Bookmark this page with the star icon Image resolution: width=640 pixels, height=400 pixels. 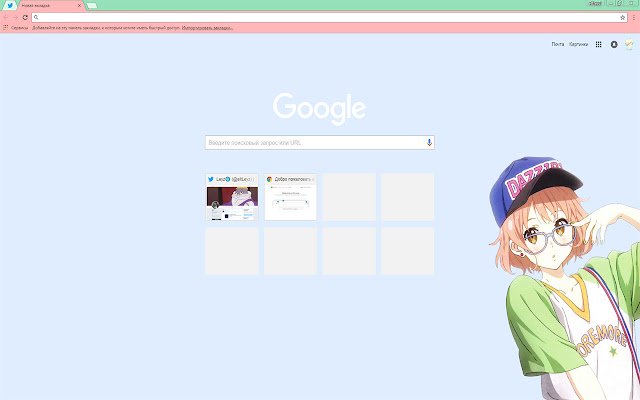[622, 18]
